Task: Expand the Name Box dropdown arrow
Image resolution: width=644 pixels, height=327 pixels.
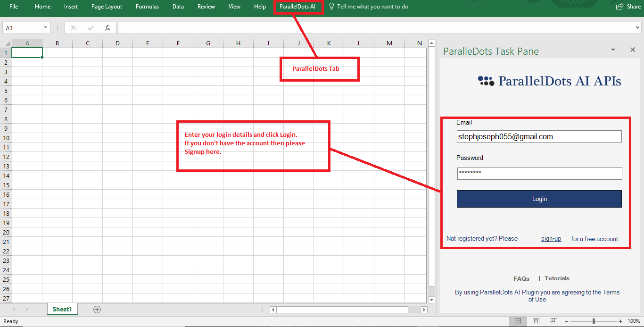Action: (45, 28)
